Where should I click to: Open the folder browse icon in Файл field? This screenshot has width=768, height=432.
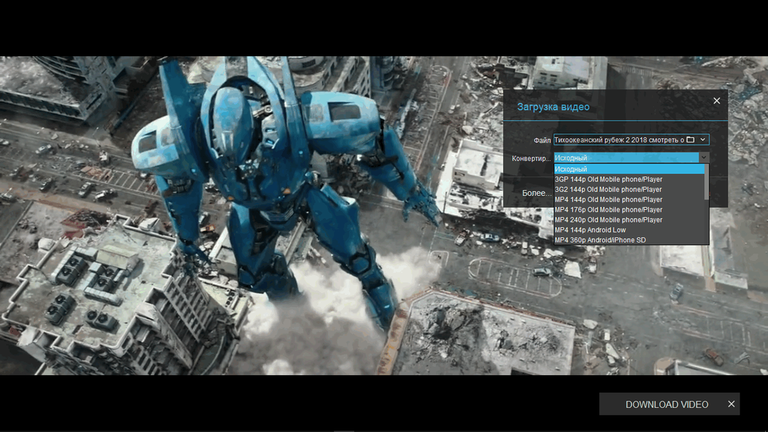[x=690, y=140]
